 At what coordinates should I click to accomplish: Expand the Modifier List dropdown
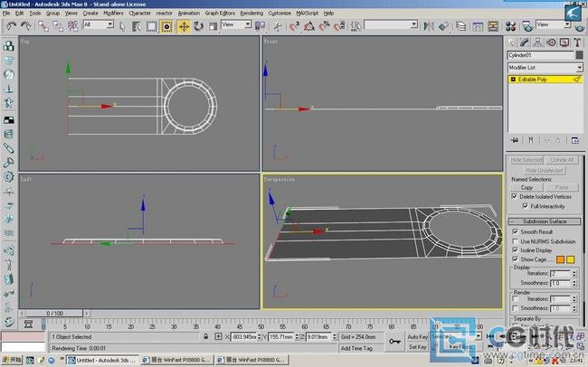click(x=545, y=68)
